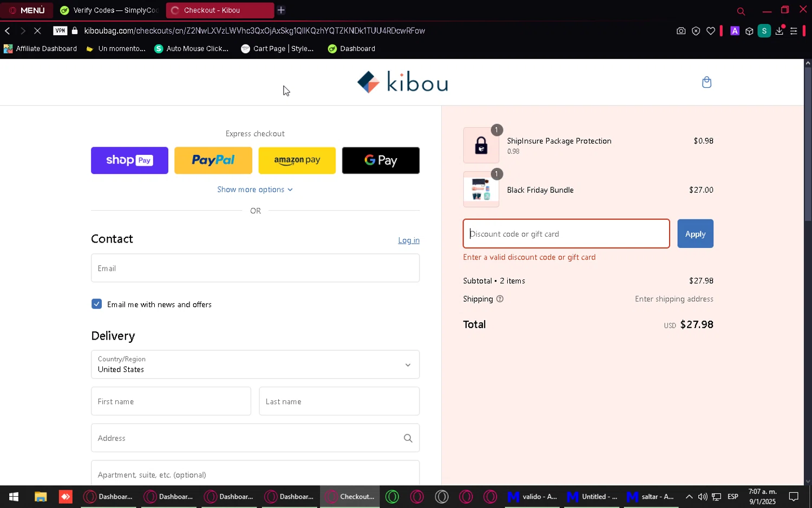Expand Show more options

255,190
